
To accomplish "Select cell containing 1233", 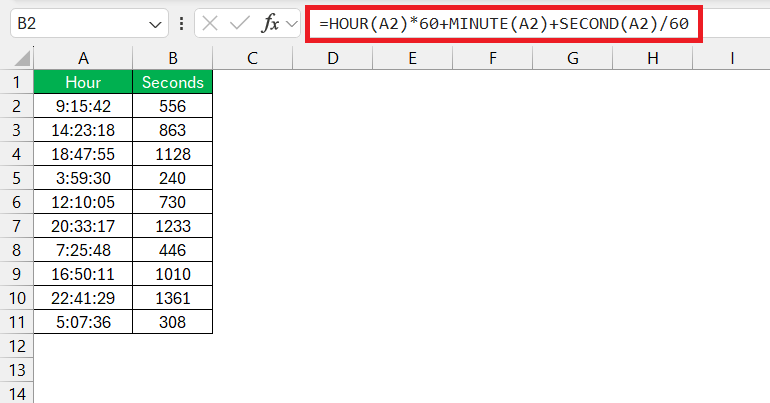I will (172, 226).
